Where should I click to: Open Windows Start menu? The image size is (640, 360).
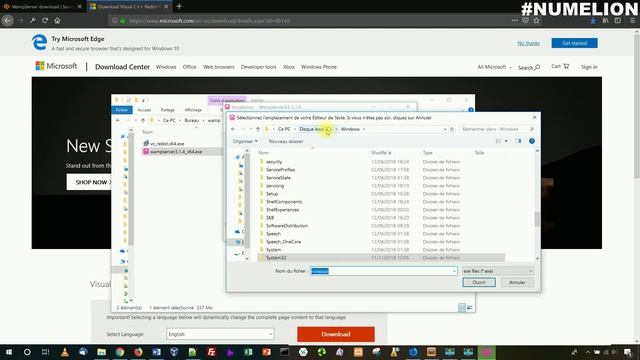click(x=9, y=352)
